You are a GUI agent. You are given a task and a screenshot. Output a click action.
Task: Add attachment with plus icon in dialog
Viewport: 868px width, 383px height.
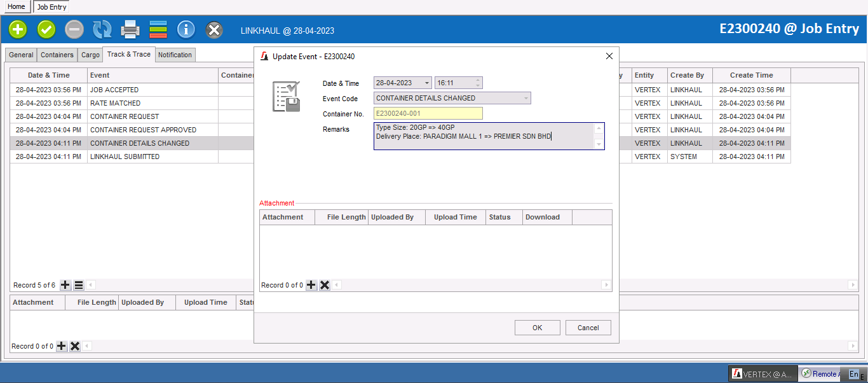click(x=311, y=285)
